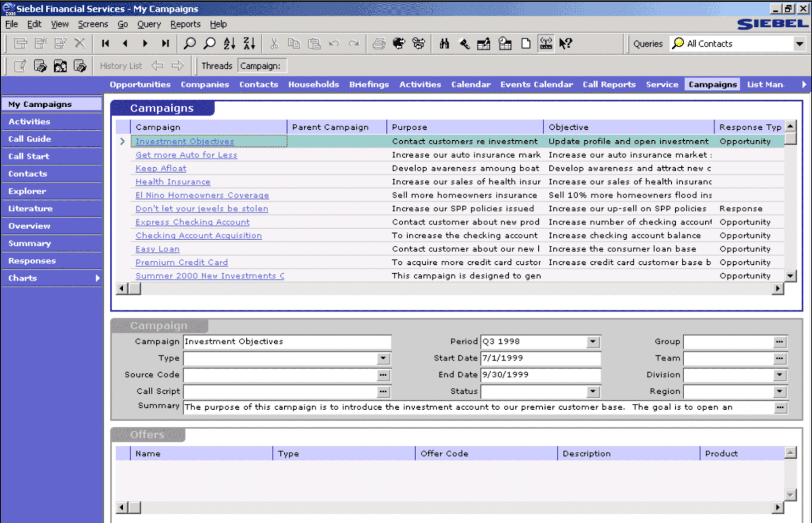Open the Group pick list button
The image size is (812, 523).
point(780,341)
